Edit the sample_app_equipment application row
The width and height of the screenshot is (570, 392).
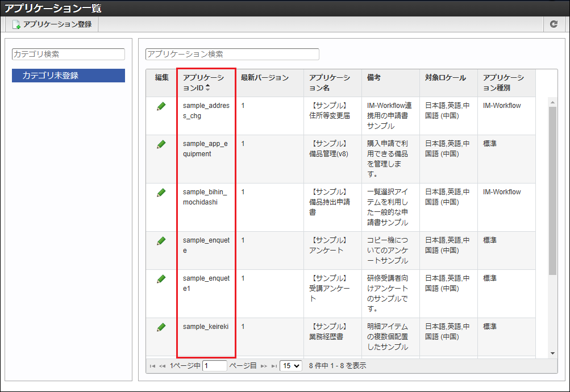pos(161,144)
